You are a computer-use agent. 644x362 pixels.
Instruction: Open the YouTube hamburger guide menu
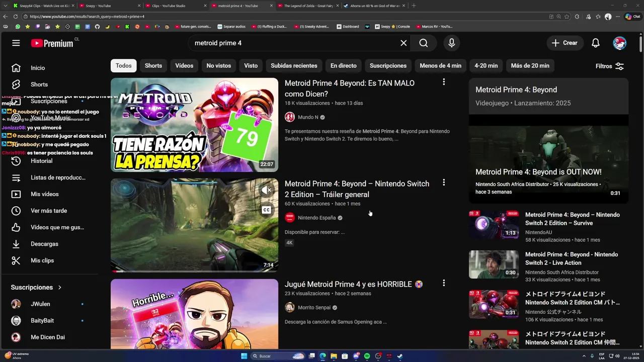point(16,43)
